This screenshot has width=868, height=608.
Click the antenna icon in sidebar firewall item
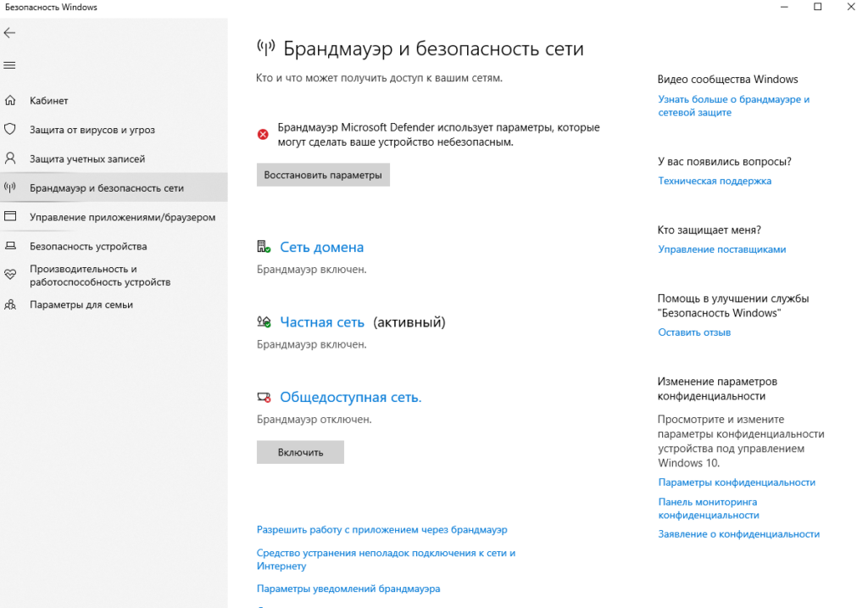pos(10,187)
